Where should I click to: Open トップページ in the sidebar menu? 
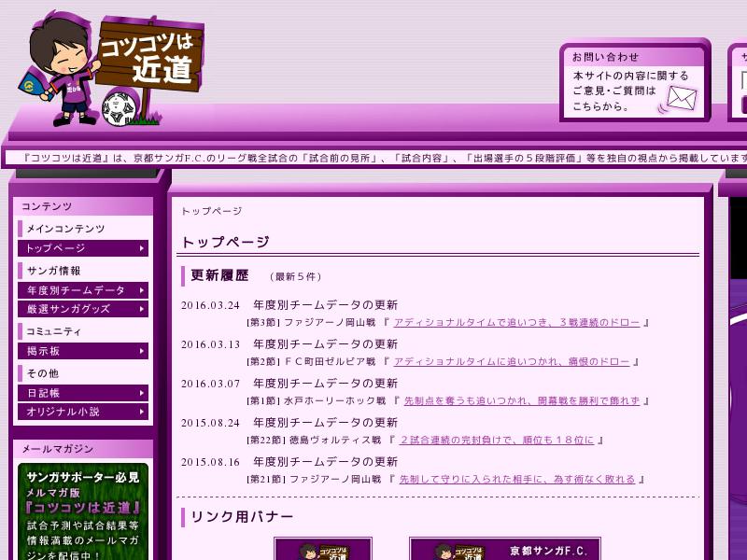click(x=83, y=248)
